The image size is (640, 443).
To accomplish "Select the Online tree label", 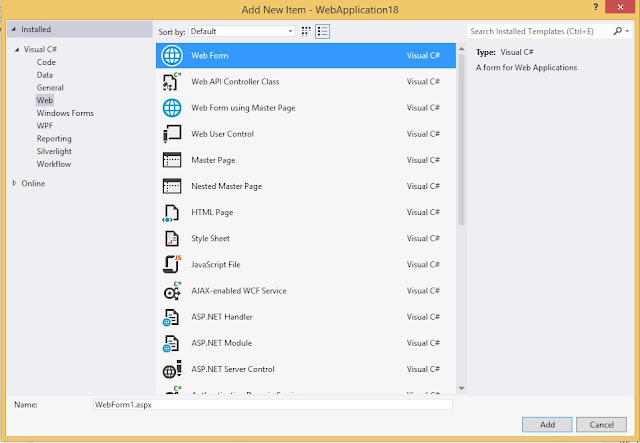I will click(33, 183).
